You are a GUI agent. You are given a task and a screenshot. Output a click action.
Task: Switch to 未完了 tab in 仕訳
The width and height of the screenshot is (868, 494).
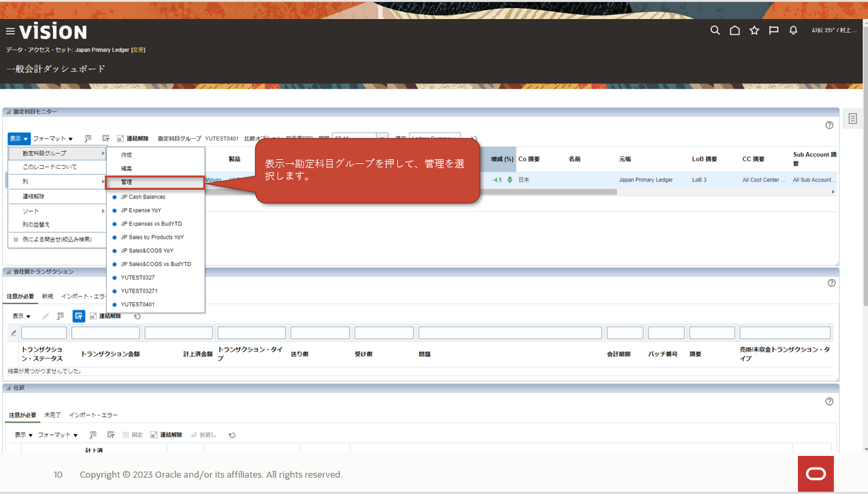click(x=52, y=415)
